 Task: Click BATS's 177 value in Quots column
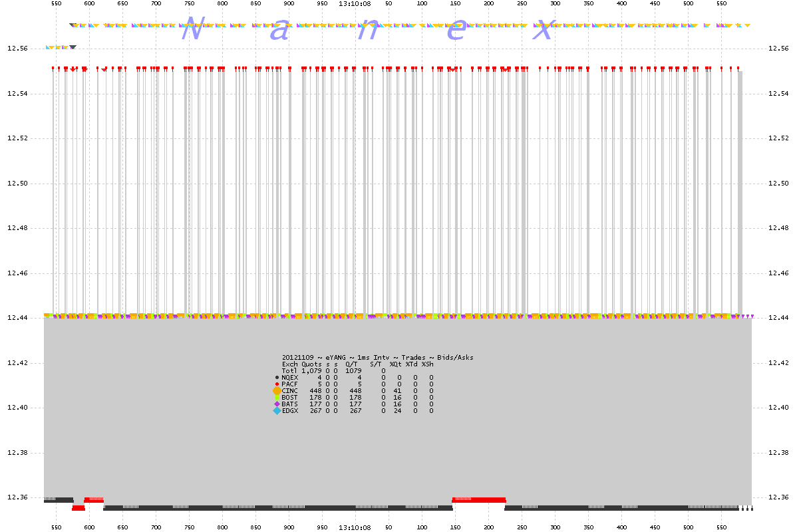click(x=315, y=404)
